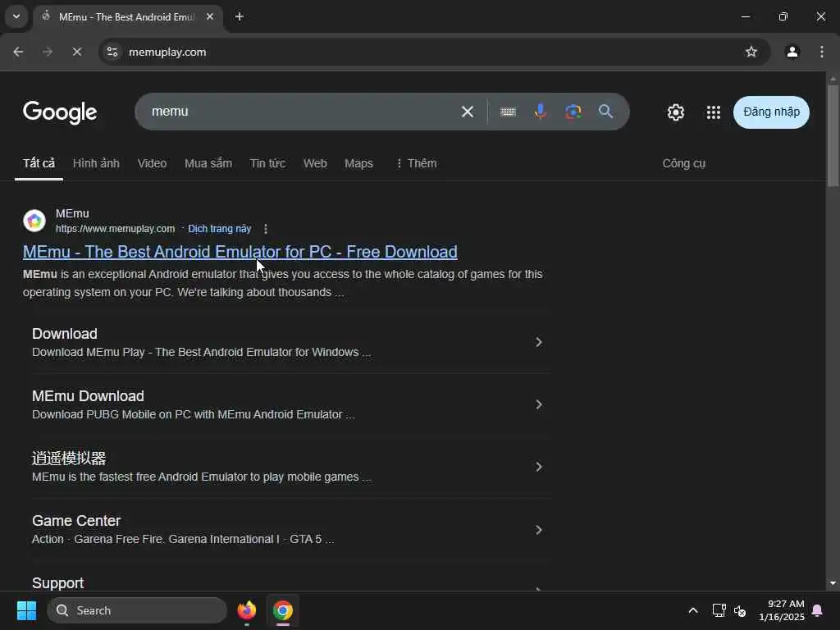
Task: Click the taskbar Search box
Action: click(x=138, y=610)
